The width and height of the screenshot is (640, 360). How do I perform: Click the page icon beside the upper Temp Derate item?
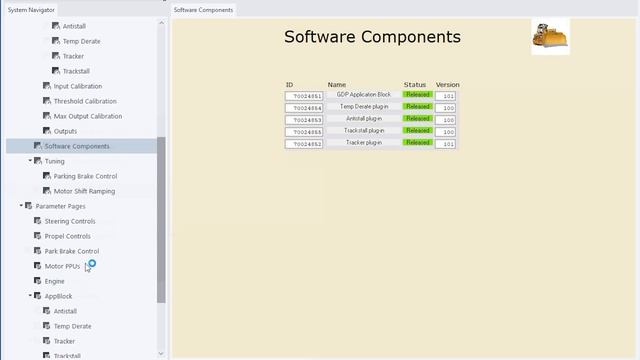click(x=56, y=41)
